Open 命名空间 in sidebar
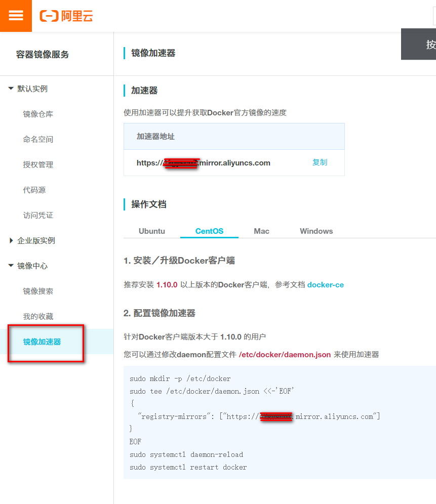The width and height of the screenshot is (436, 504). pos(38,140)
